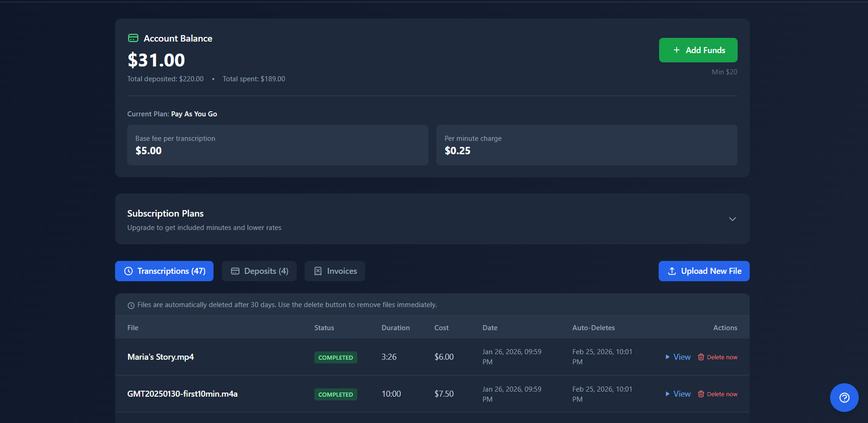
Task: Click the Cost column header
Action: (441, 328)
